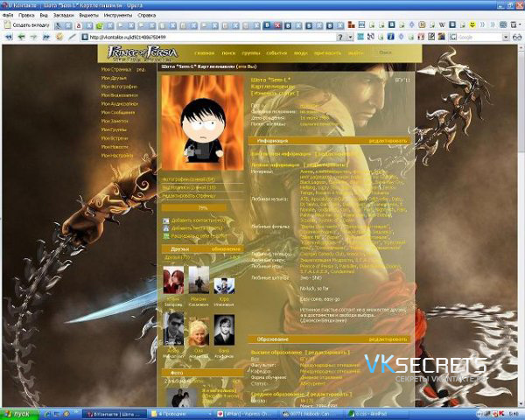Click the fast-forward navigation icon
This screenshot has width=525, height=420.
tap(46, 37)
